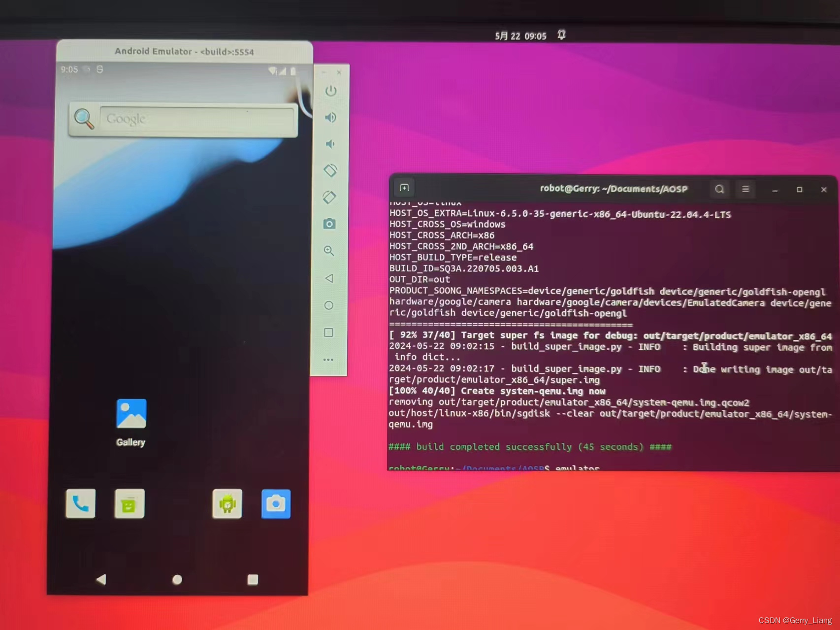Click the terminal search icon
840x630 pixels.
(719, 189)
